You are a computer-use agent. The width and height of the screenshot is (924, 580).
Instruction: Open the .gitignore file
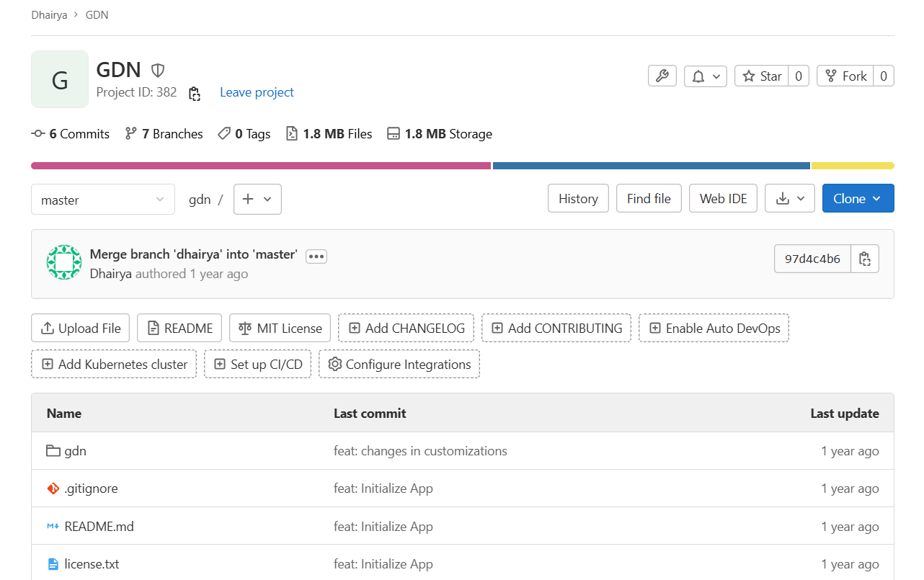click(91, 488)
